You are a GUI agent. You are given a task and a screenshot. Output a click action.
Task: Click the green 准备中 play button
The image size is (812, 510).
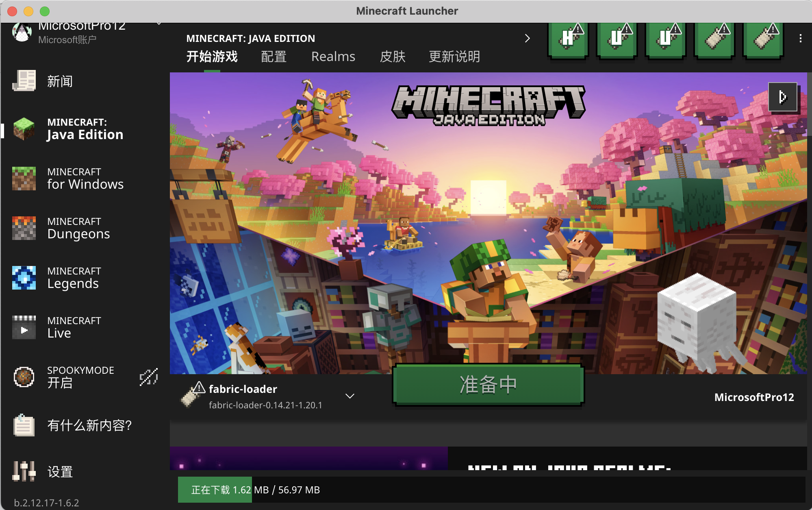(x=488, y=385)
